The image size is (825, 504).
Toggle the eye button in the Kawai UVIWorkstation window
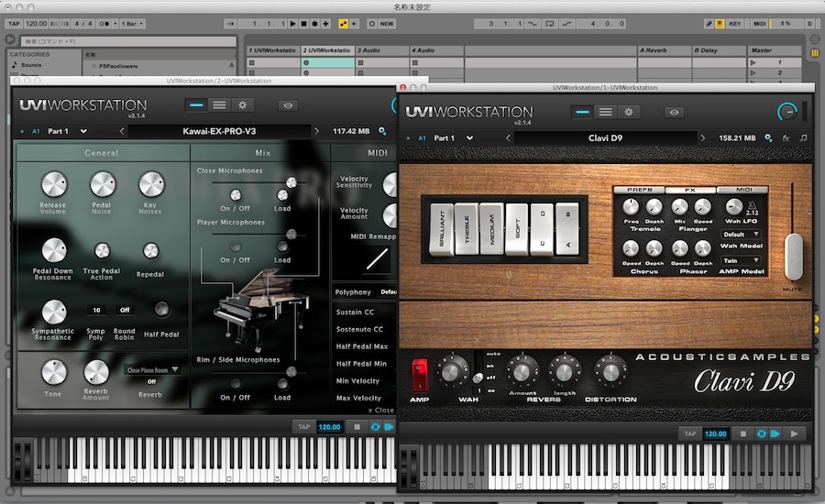[288, 105]
